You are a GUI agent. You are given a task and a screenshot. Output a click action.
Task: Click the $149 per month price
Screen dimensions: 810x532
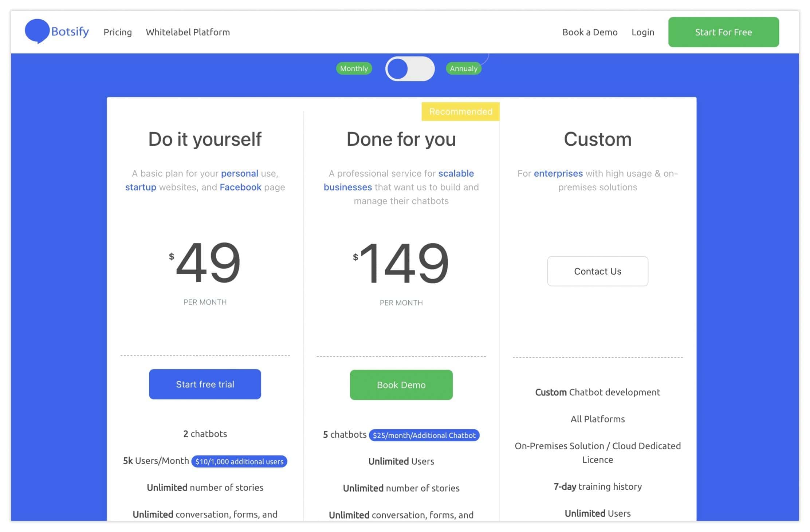point(402,263)
